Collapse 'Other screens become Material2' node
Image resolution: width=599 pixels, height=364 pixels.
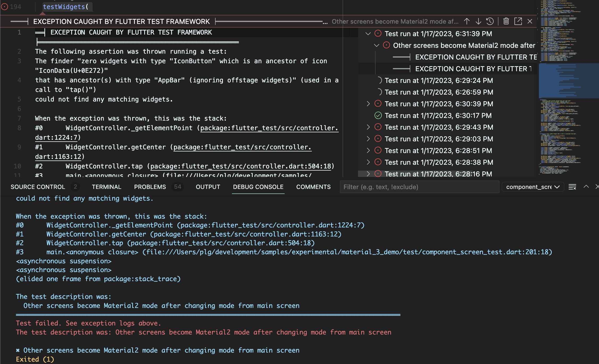click(377, 45)
